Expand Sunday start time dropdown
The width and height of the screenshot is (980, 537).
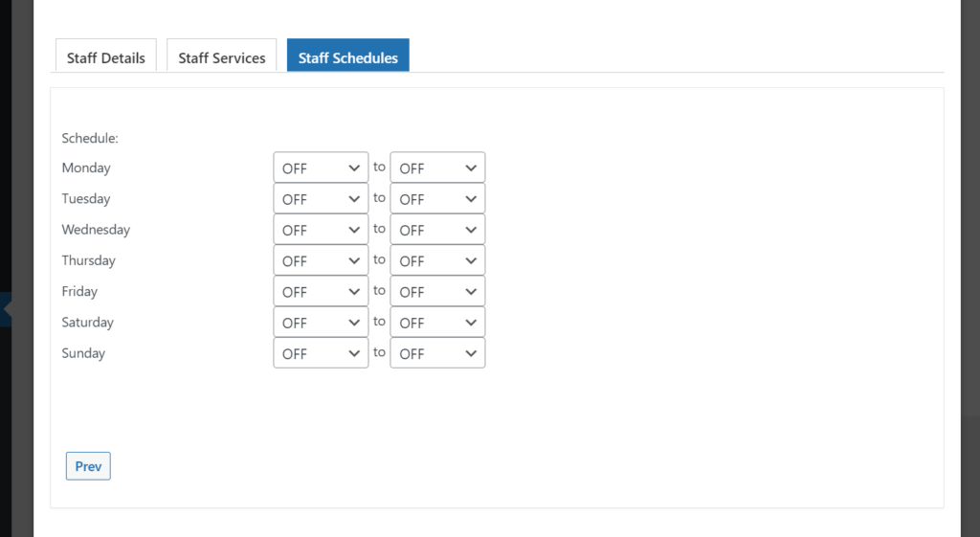click(321, 353)
